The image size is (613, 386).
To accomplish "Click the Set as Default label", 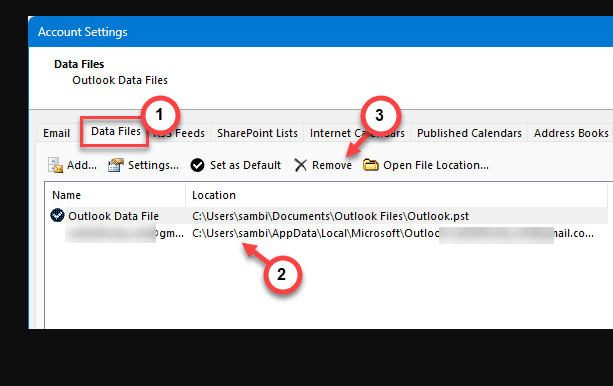I will click(245, 165).
